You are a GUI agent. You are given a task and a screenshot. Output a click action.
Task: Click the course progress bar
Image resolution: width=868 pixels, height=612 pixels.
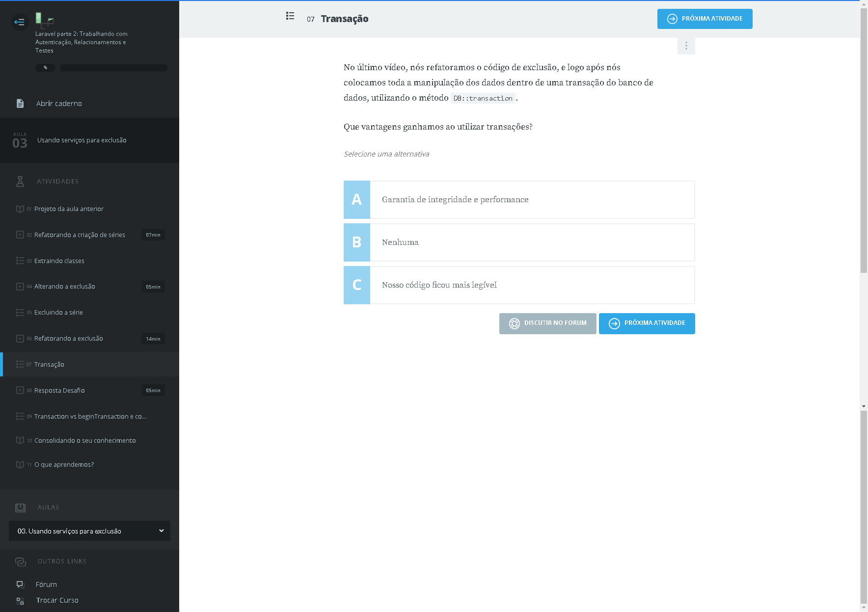(113, 68)
